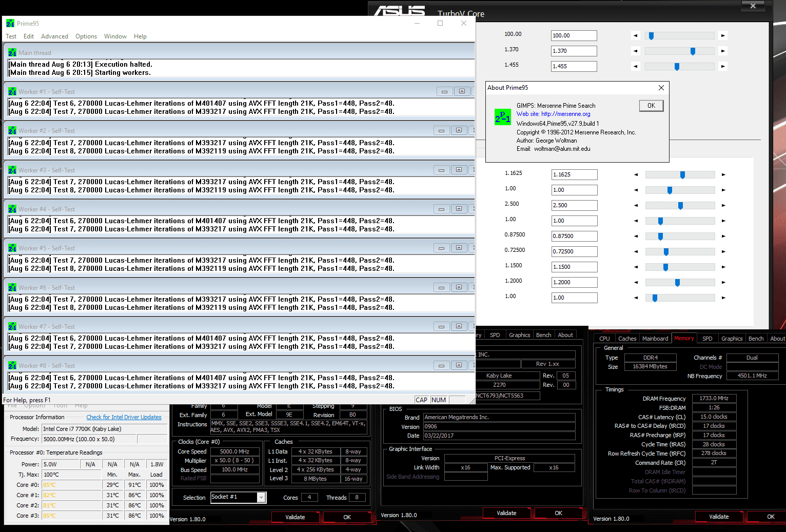
Task: Minimize the Worker #5 Self-Test subwindow
Action: pyautogui.click(x=441, y=248)
